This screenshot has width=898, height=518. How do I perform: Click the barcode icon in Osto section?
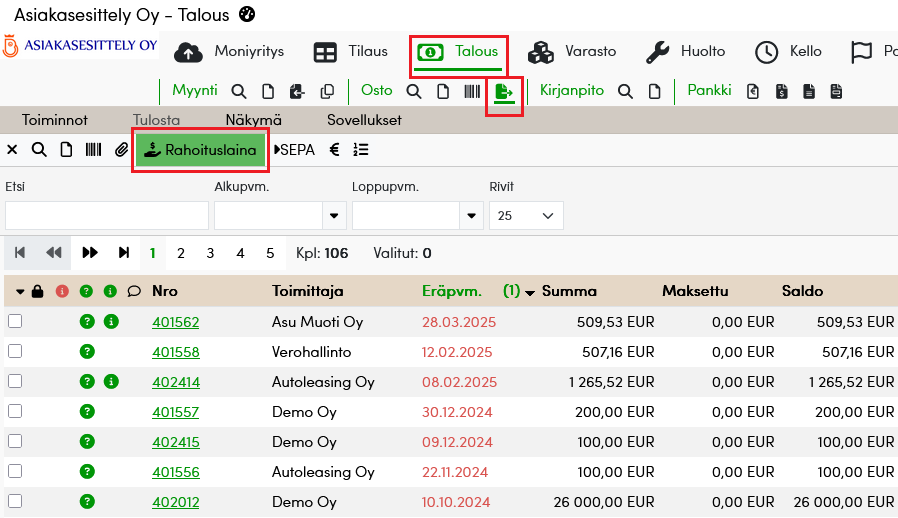(471, 91)
